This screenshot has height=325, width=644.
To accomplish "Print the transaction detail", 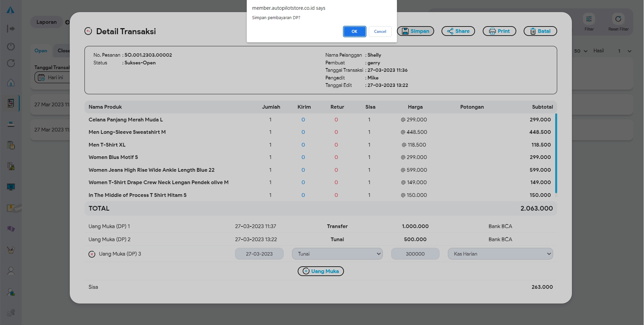I will point(499,31).
